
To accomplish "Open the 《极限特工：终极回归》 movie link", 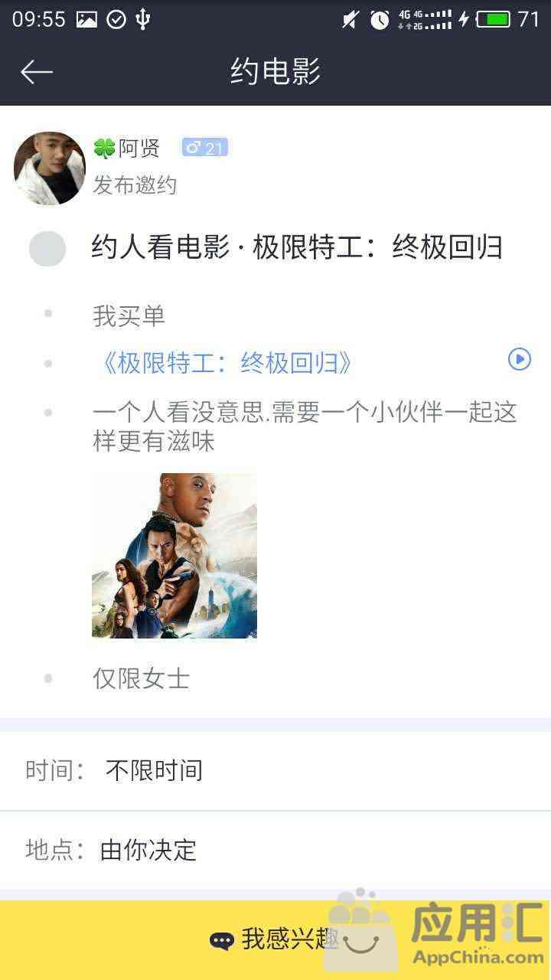I will (x=223, y=363).
